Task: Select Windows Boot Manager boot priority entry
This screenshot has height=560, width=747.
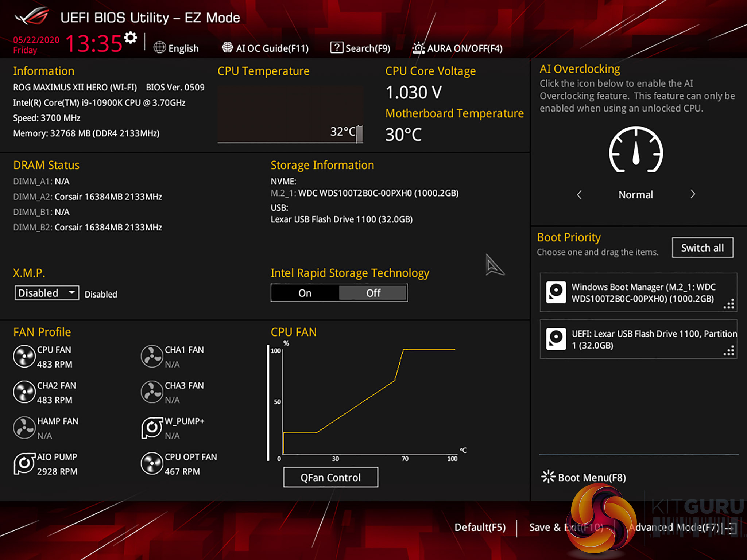Action: point(638,292)
